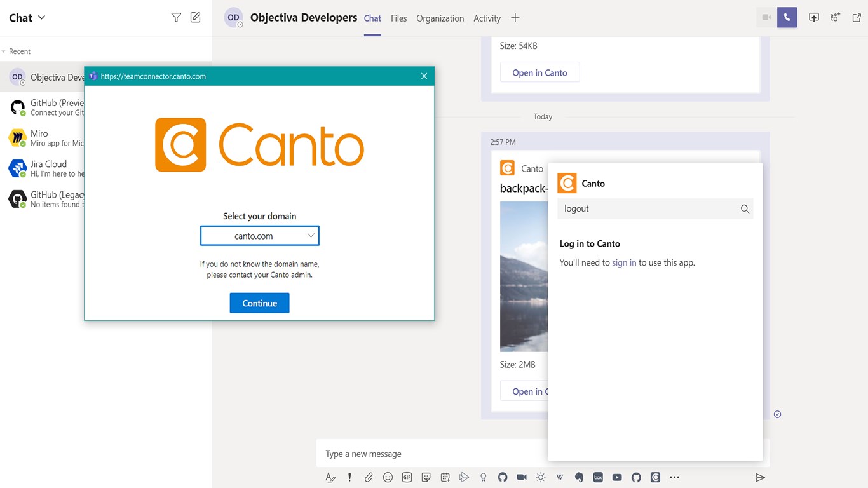868x488 pixels.
Task: Open the weather extension sun icon
Action: point(541,477)
